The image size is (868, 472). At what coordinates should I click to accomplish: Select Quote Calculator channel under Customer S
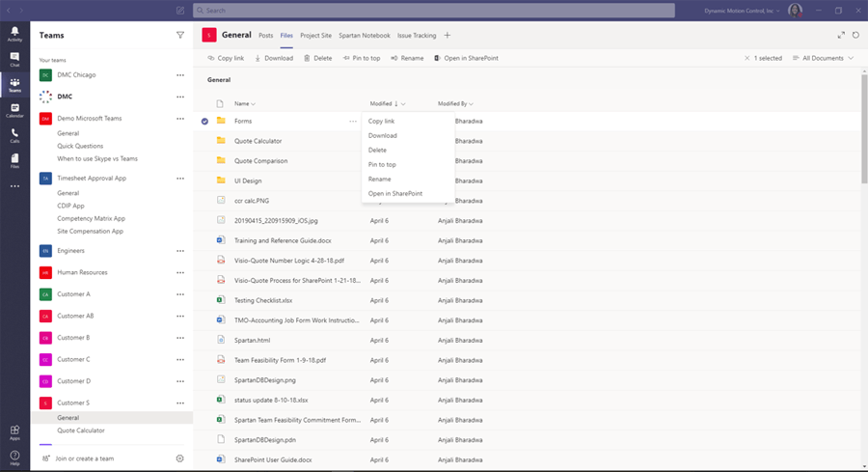81,430
